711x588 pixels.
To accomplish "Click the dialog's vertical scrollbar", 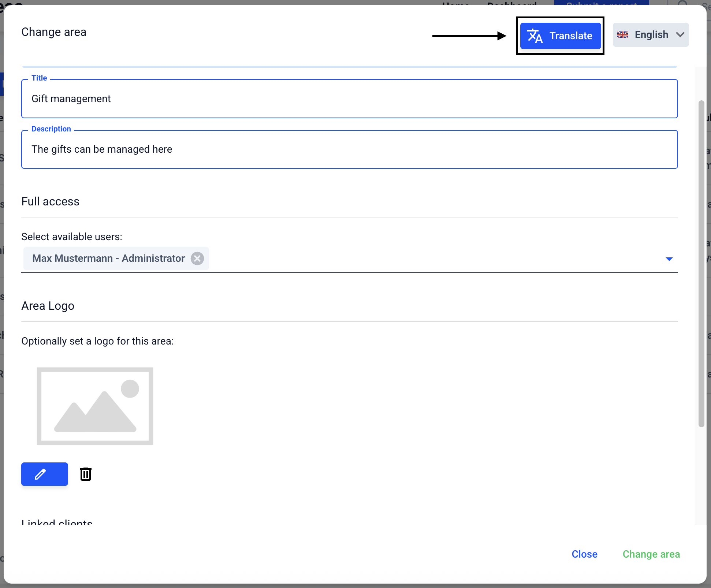I will coord(701,264).
